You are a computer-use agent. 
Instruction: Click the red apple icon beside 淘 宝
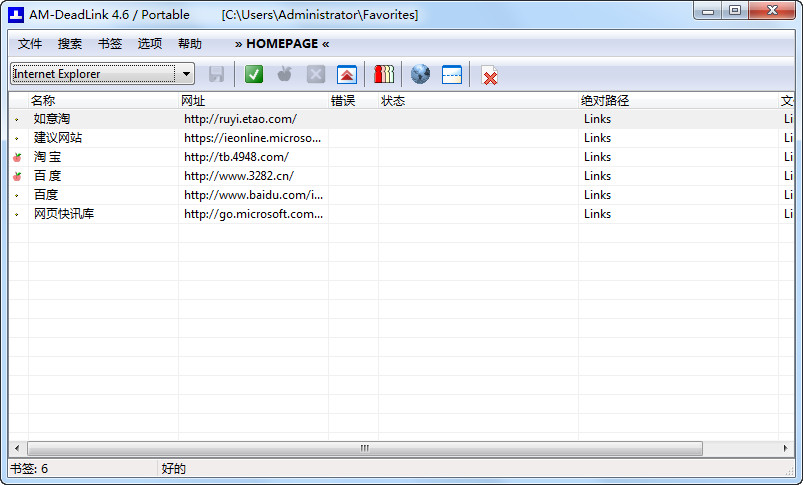pos(17,157)
